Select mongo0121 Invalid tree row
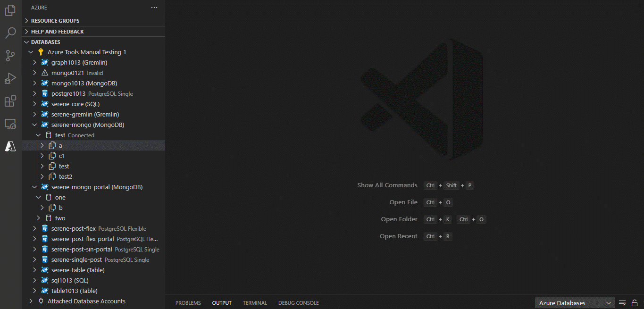Screen dimensions: 644x309 93,73
